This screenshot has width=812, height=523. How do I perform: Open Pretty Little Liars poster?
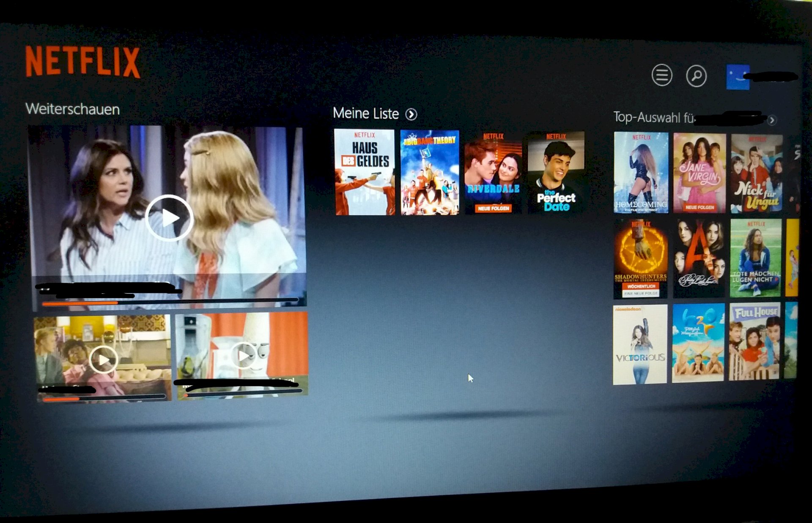[x=699, y=258]
